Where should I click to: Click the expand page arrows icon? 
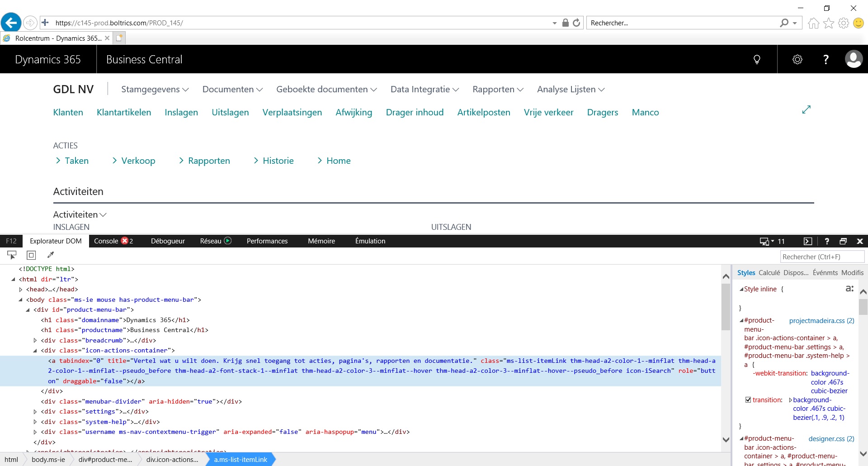point(807,109)
